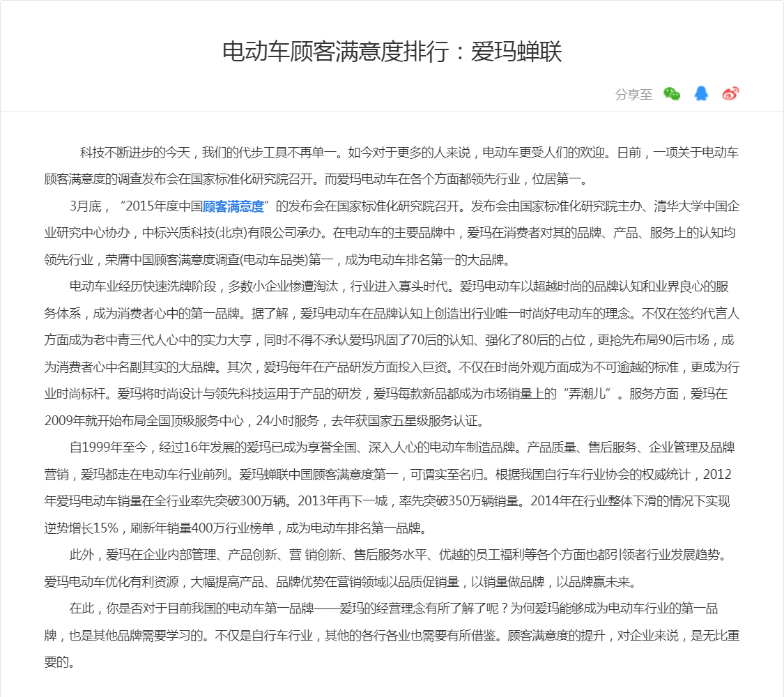Viewport: 784px width, 697px height.
Task: Click final paragraph starting 在此，你是否对于
Action: [390, 635]
